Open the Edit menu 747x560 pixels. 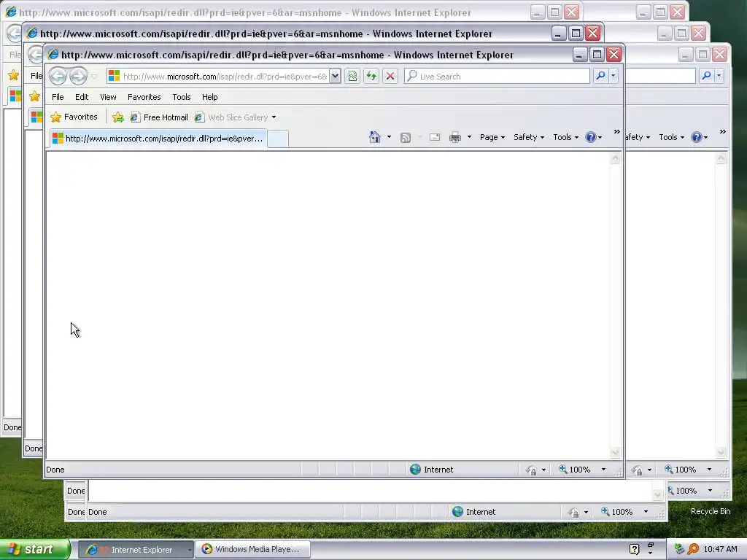tap(82, 97)
